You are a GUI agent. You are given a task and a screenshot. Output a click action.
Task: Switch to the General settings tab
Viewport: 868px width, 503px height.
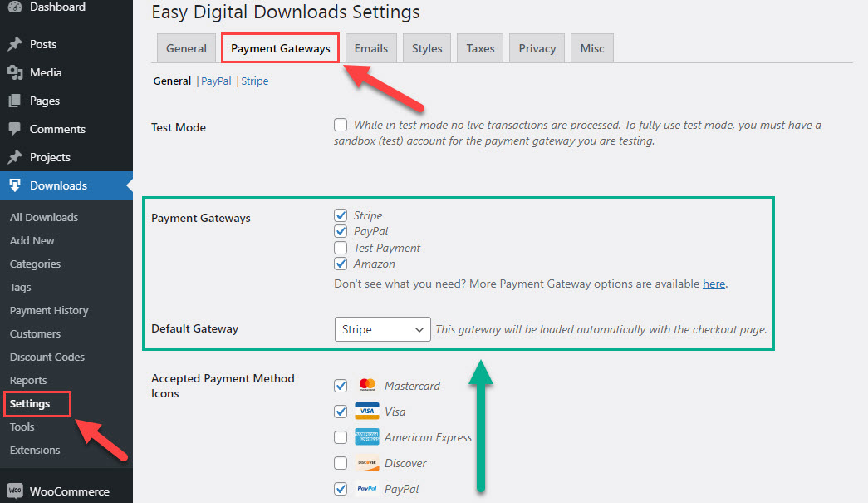coord(186,48)
